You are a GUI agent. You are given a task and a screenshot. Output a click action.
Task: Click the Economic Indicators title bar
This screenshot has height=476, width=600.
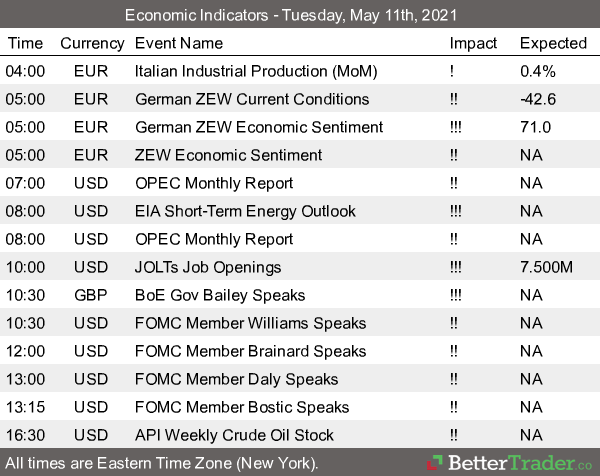[x=300, y=15]
